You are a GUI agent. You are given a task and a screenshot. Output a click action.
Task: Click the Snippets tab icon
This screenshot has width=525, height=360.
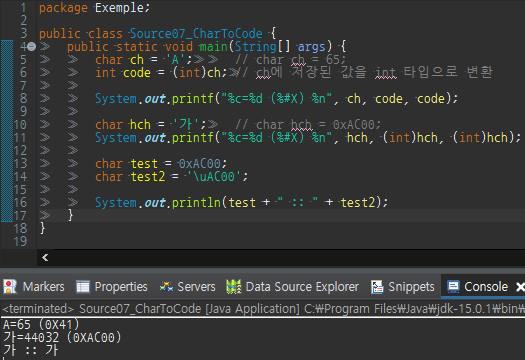[x=377, y=287]
